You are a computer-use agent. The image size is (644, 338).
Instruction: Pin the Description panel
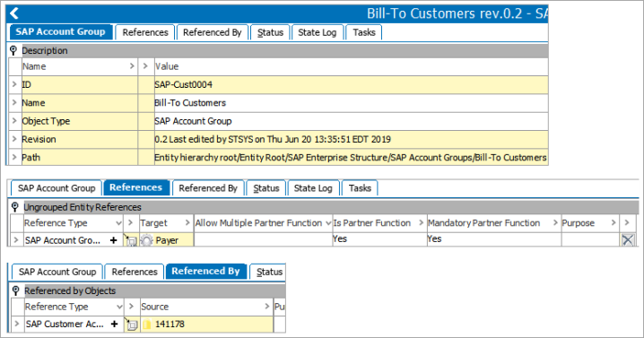pyautogui.click(x=13, y=50)
